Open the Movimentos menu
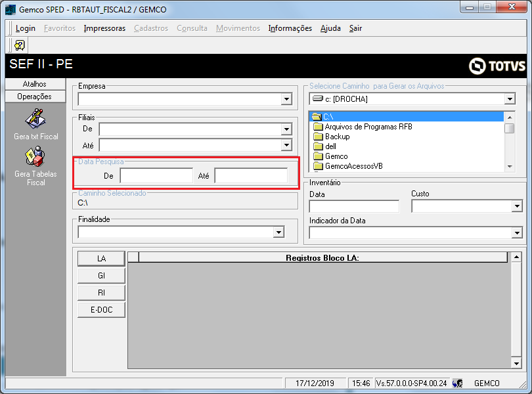The width and height of the screenshot is (532, 394). pos(238,28)
